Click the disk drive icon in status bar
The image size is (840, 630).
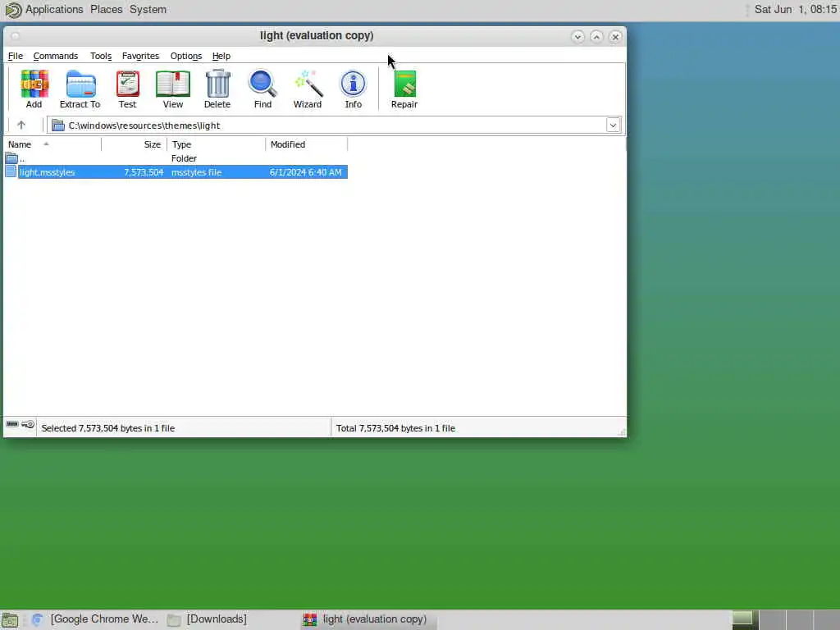(11, 424)
